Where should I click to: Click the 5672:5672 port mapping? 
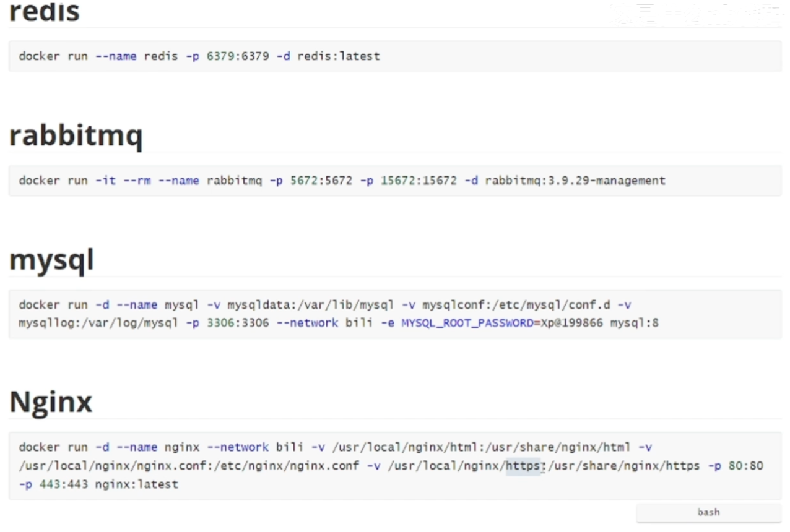coord(321,181)
